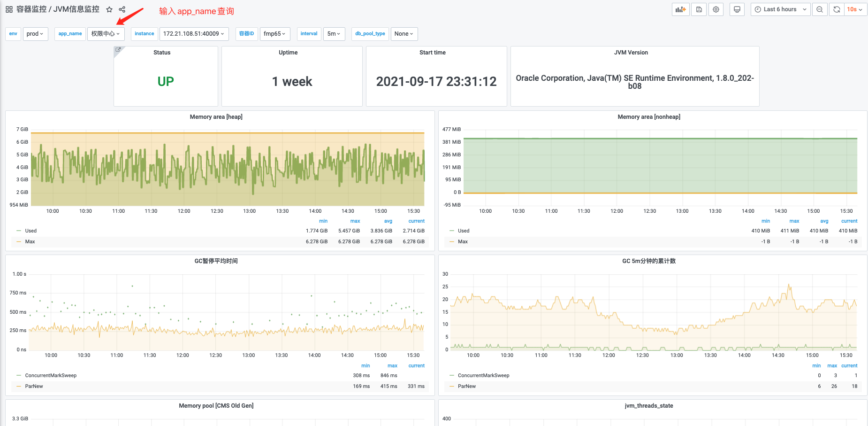Screen dimensions: 868x426
Task: Cycle view mode with monitor icon
Action: coord(737,9)
